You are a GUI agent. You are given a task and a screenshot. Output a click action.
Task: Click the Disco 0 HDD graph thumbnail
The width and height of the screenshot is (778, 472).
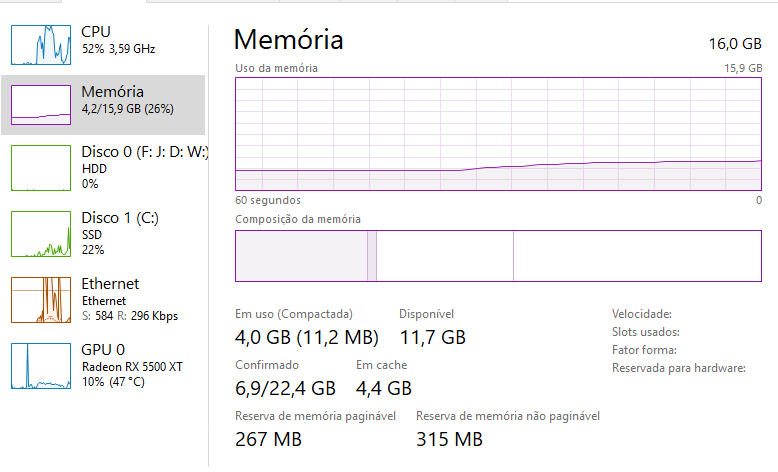pyautogui.click(x=41, y=168)
